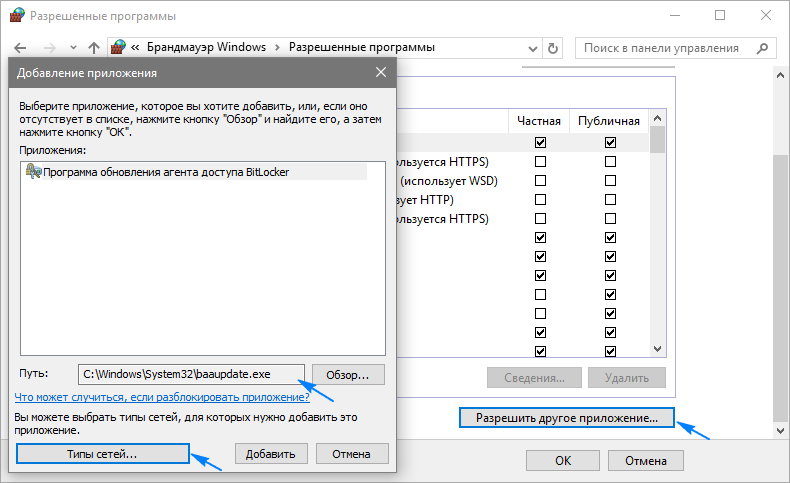Click the up-one-level arrow icon
Image resolution: width=790 pixels, height=483 pixels.
click(x=93, y=47)
